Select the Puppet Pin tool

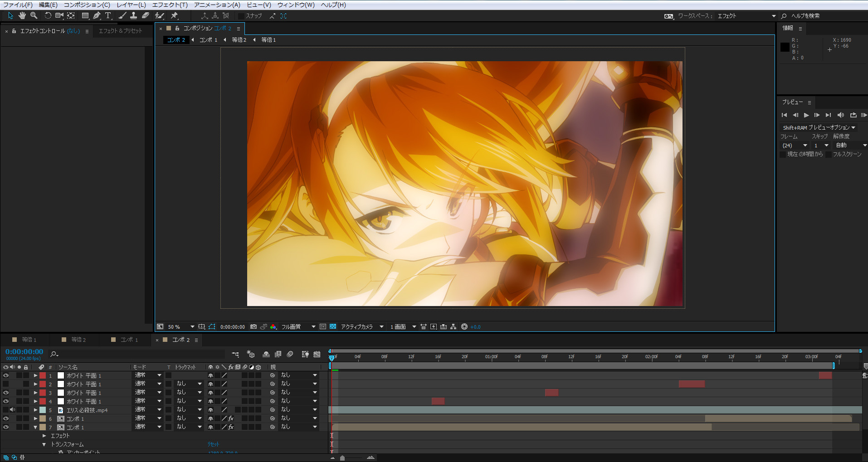click(x=174, y=15)
